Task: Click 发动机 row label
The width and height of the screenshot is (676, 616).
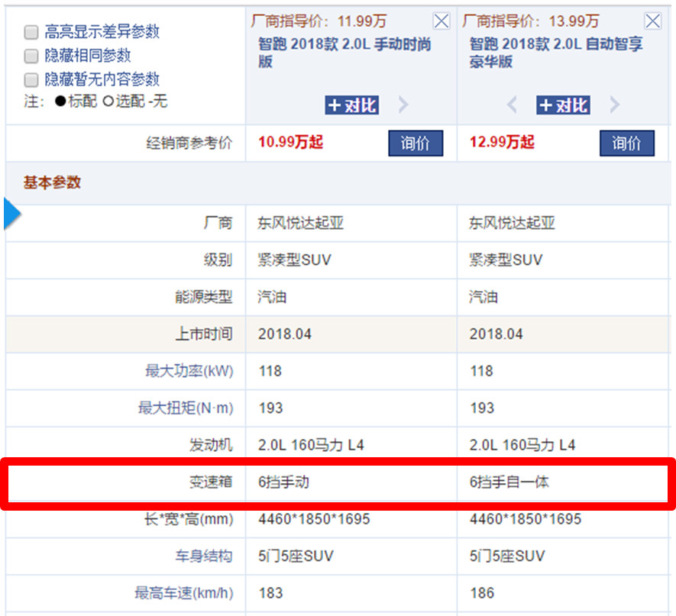Action: [212, 445]
